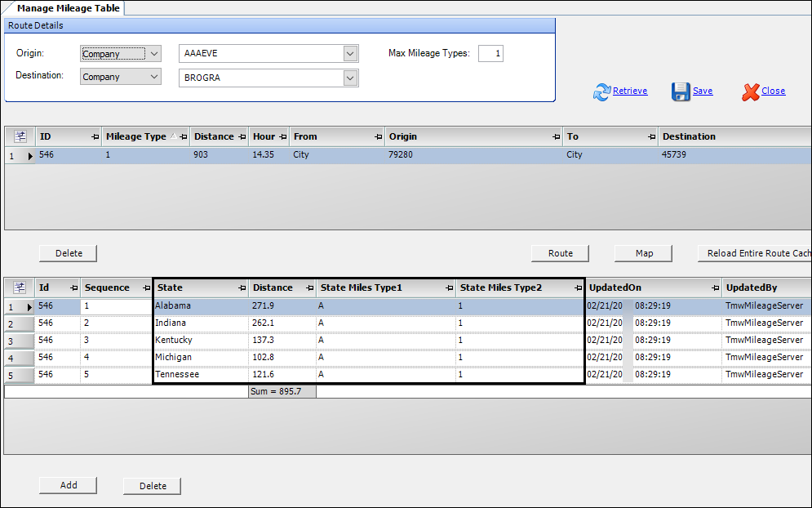Viewport: 812px width, 508px height.
Task: Pin the State column header
Action: (242, 288)
